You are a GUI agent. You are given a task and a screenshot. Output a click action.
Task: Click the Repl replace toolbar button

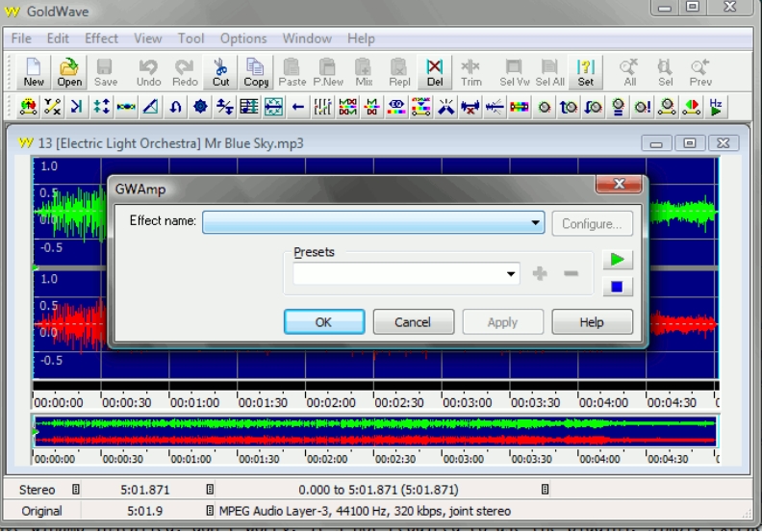pyautogui.click(x=399, y=72)
